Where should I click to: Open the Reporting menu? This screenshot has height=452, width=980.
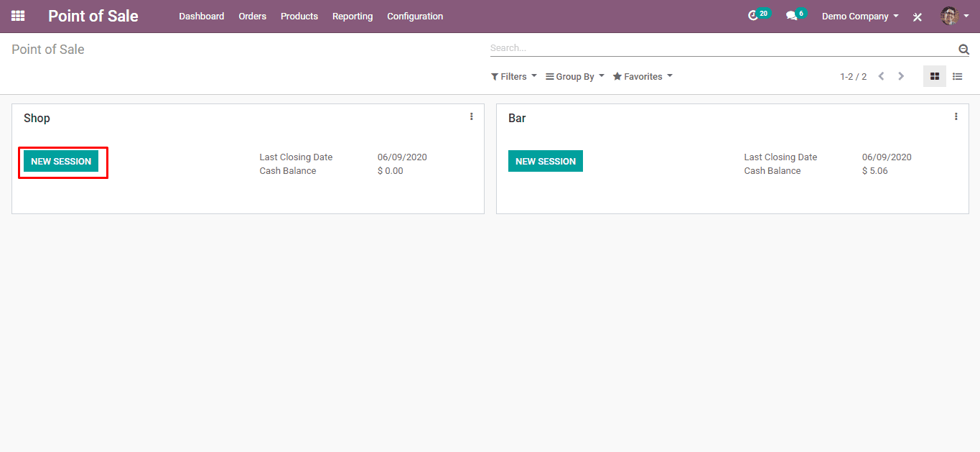353,16
